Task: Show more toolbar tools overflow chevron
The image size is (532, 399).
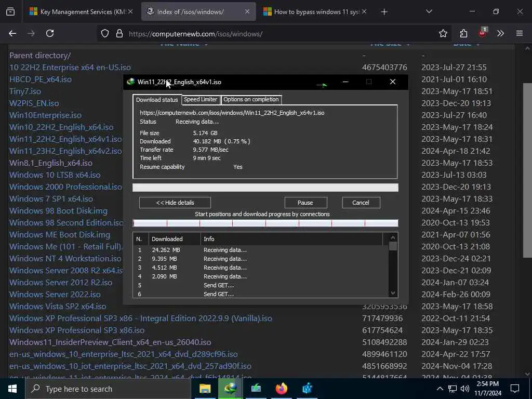Action: pyautogui.click(x=500, y=33)
